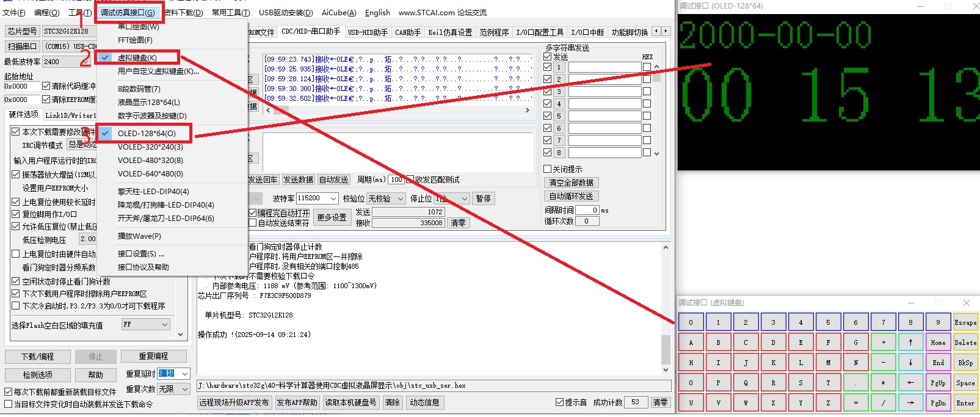The image size is (980, 417).
Task: Switch to the USB-HID助手 tab
Action: click(x=368, y=32)
